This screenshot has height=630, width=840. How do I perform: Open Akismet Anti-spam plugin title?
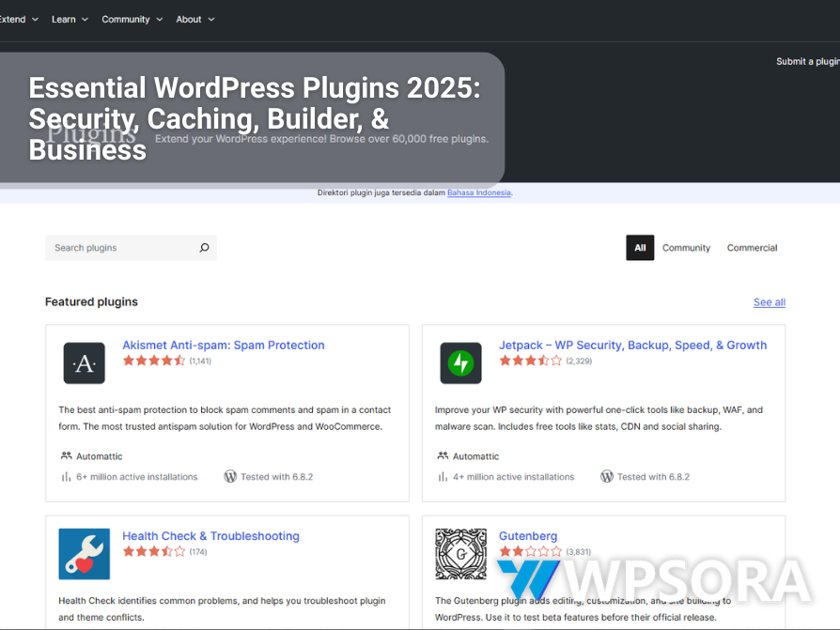tap(224, 346)
